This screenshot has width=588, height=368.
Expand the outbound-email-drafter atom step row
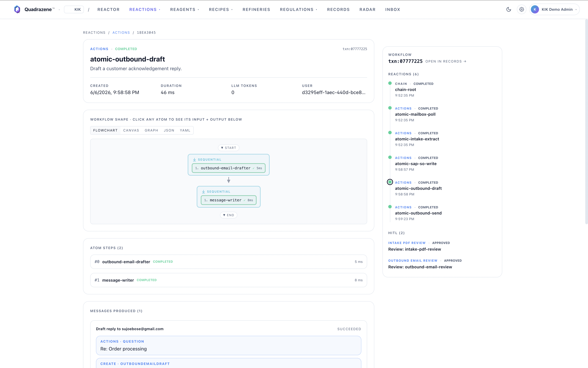click(x=228, y=262)
